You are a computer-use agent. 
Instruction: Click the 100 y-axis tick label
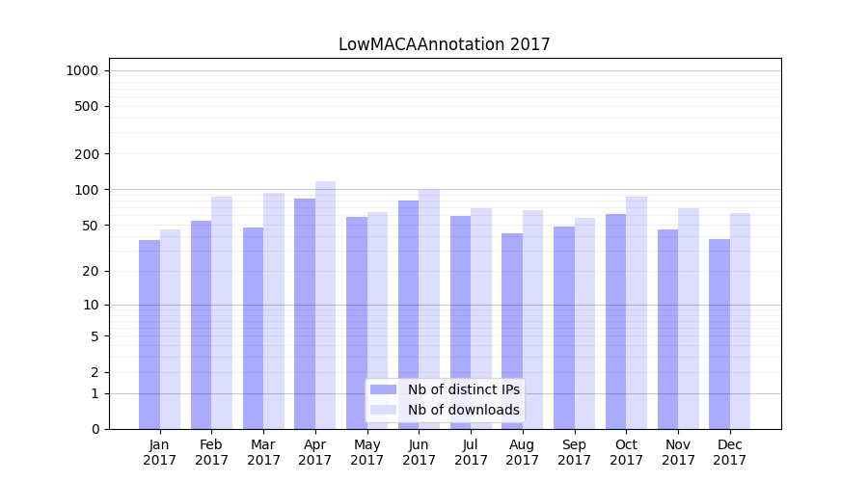pos(86,190)
